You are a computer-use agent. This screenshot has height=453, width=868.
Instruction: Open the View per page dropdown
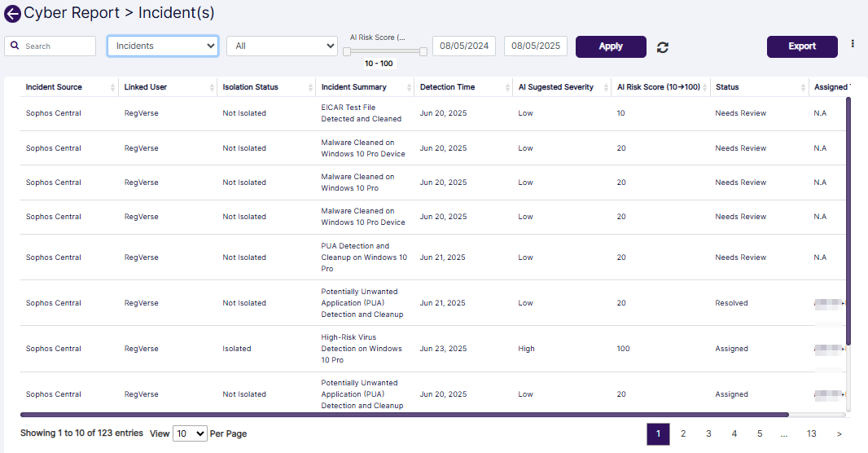click(x=190, y=433)
